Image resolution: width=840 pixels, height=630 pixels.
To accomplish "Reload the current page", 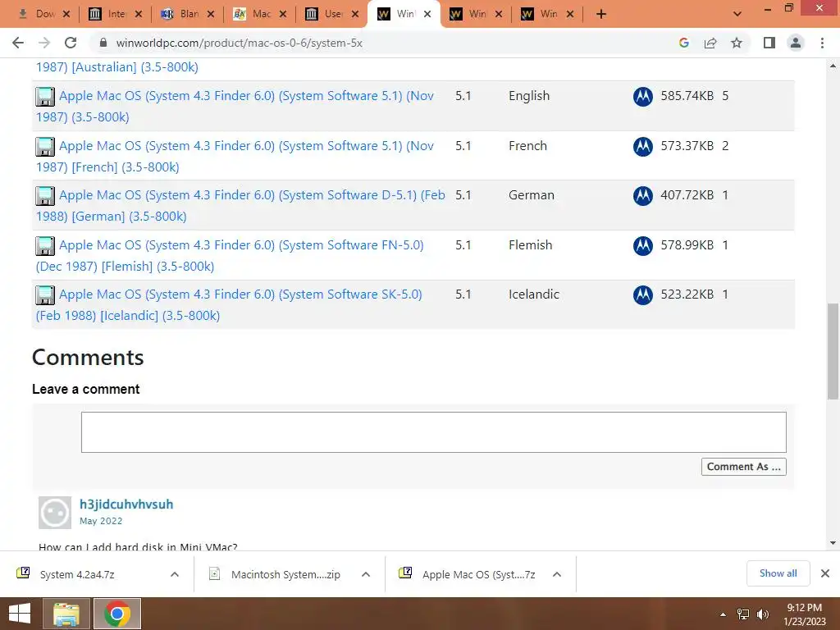I will coord(71,43).
